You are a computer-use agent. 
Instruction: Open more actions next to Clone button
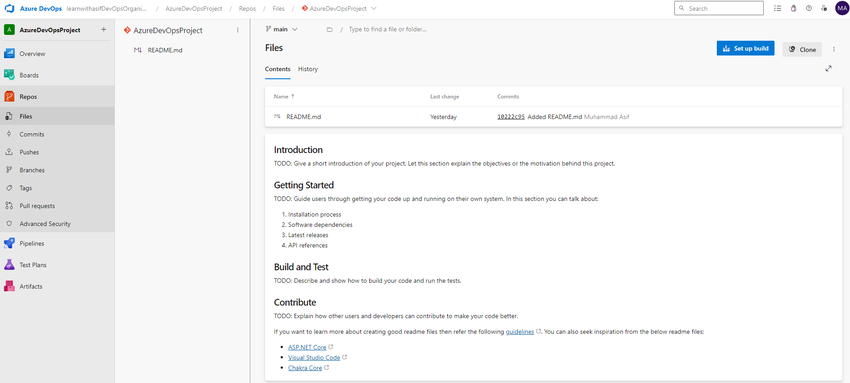(x=834, y=49)
